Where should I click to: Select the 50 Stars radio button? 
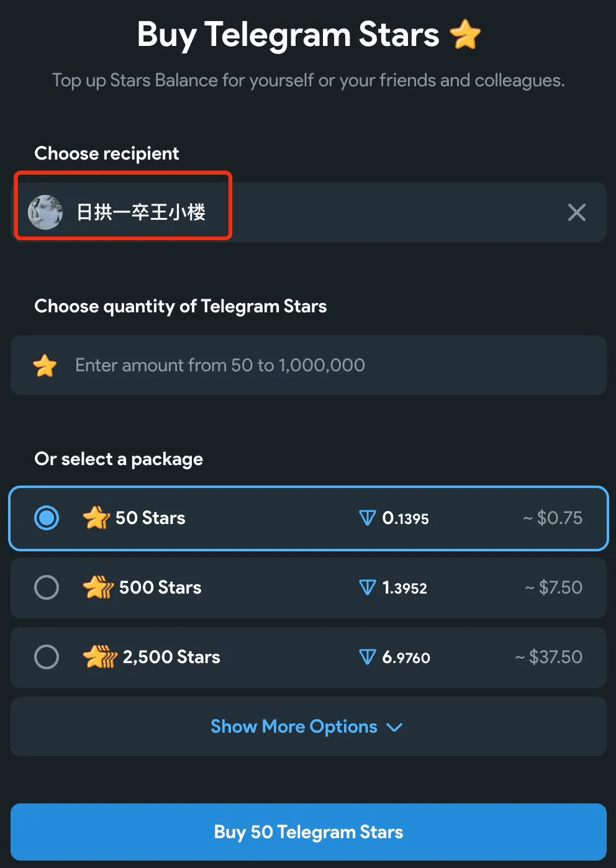tap(47, 518)
